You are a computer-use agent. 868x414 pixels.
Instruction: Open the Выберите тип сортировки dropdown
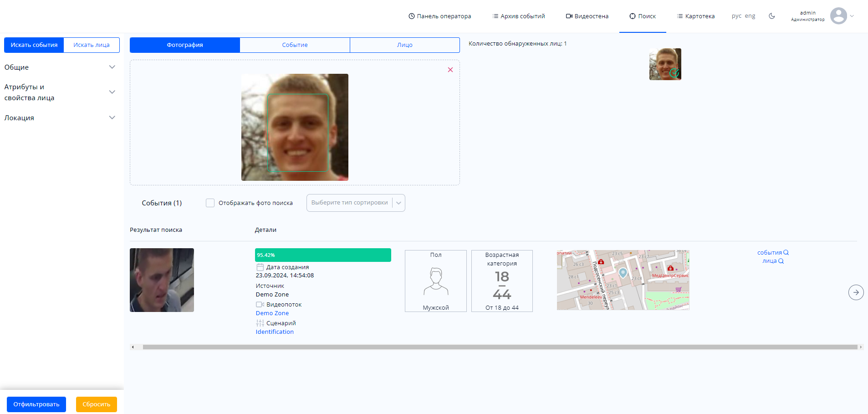pos(356,203)
